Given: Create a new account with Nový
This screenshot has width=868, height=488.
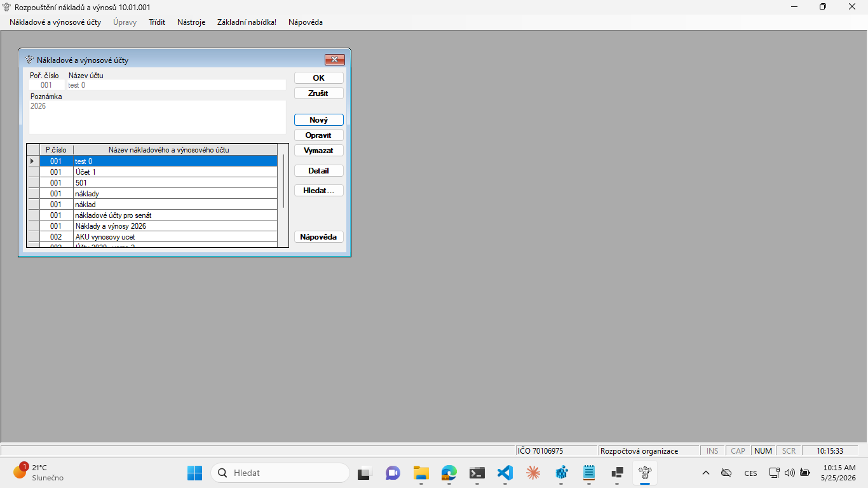Looking at the screenshot, I should point(319,120).
